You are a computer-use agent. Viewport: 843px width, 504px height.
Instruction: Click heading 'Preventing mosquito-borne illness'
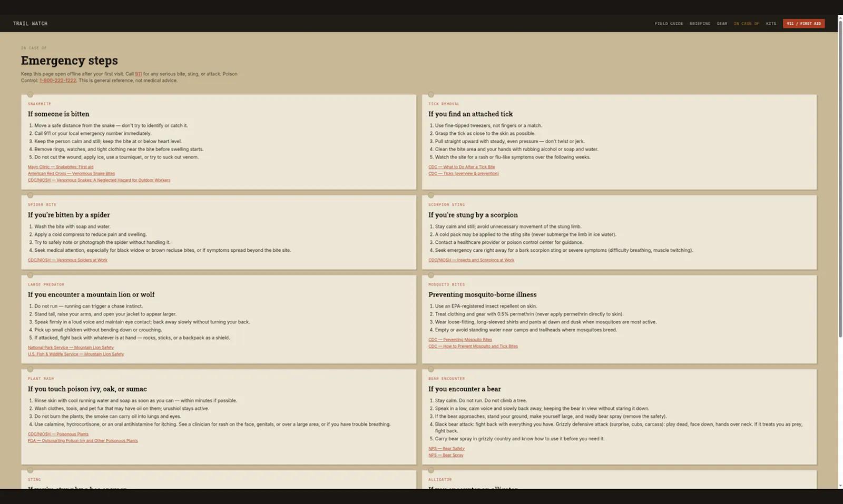tap(483, 295)
